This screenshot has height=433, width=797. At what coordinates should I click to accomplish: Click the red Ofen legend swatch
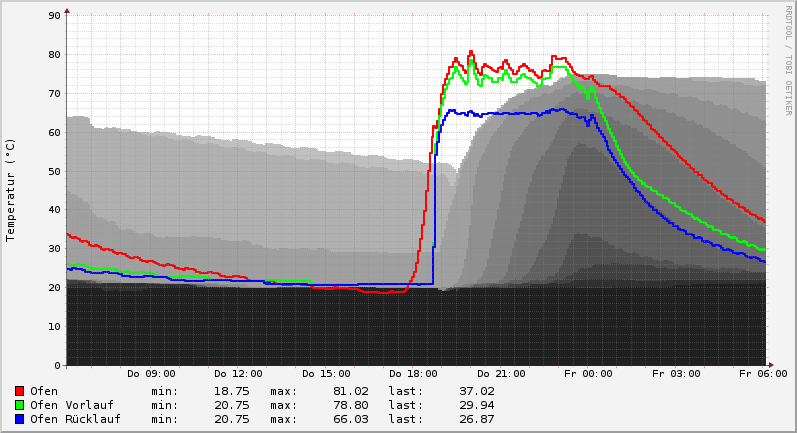tap(19, 391)
